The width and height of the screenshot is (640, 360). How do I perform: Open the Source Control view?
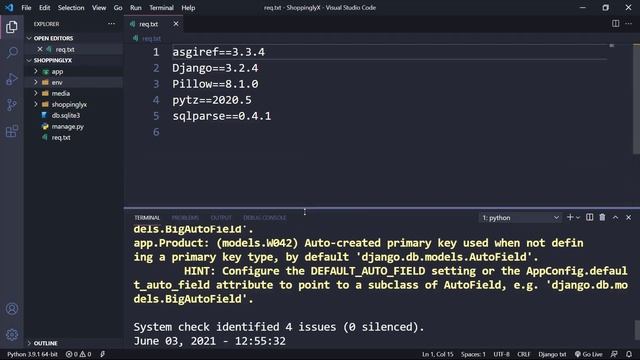(x=12, y=105)
